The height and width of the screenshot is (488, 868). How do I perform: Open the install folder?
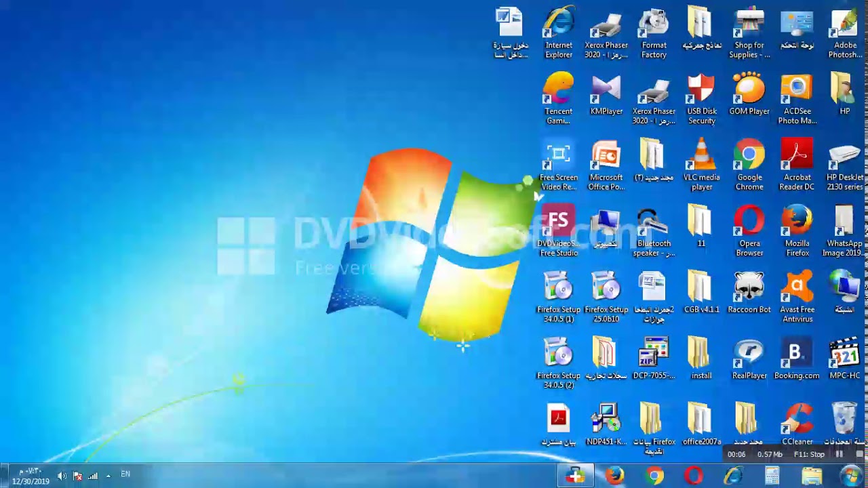point(701,359)
